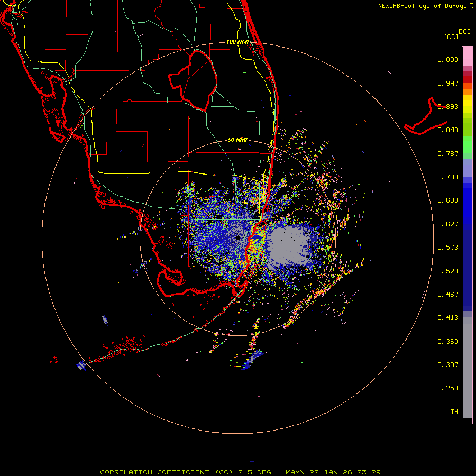Click the 0.5 DEG elevation text in caption

click(255, 472)
